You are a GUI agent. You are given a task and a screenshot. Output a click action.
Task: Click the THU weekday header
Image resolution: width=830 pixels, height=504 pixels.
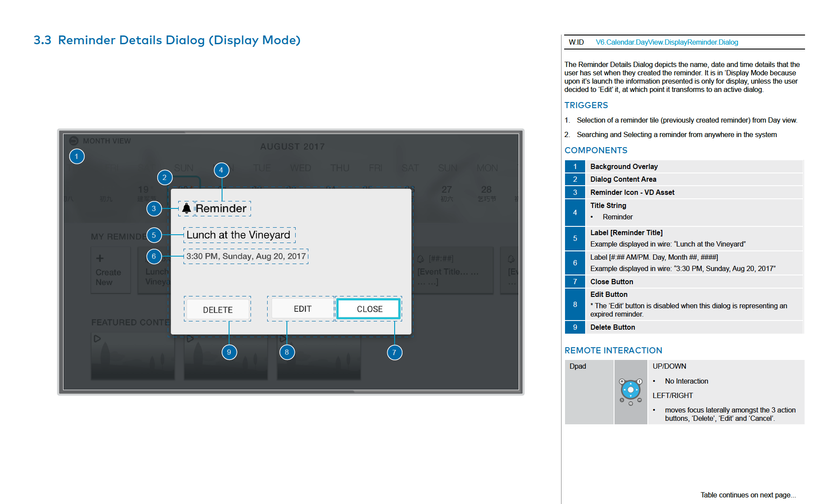pyautogui.click(x=340, y=168)
